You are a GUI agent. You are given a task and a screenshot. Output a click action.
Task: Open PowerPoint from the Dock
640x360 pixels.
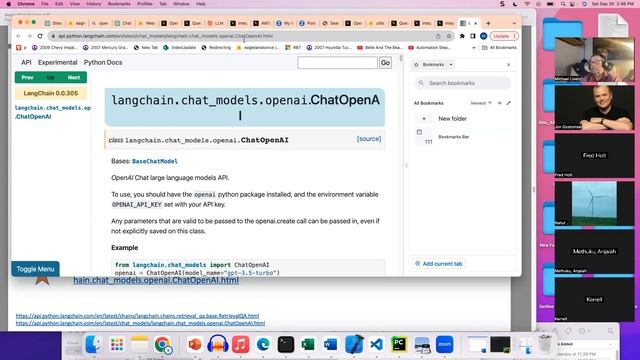click(x=195, y=344)
